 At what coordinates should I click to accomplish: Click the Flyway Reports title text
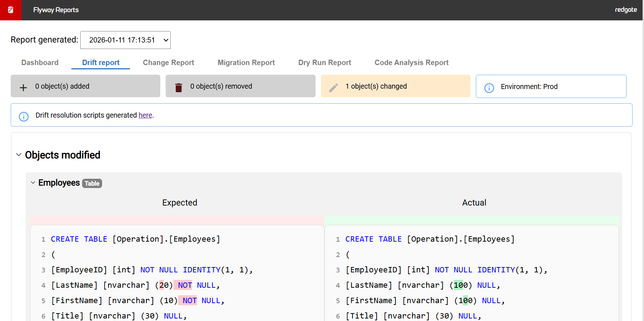56,10
